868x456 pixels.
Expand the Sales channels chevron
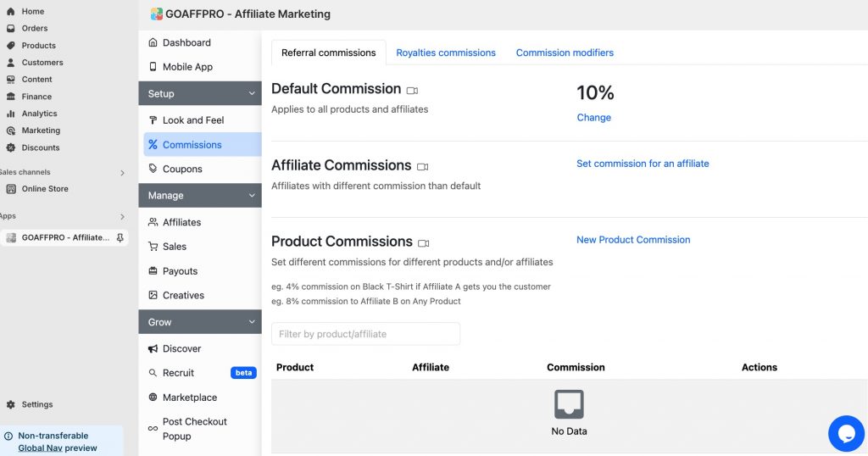(122, 173)
